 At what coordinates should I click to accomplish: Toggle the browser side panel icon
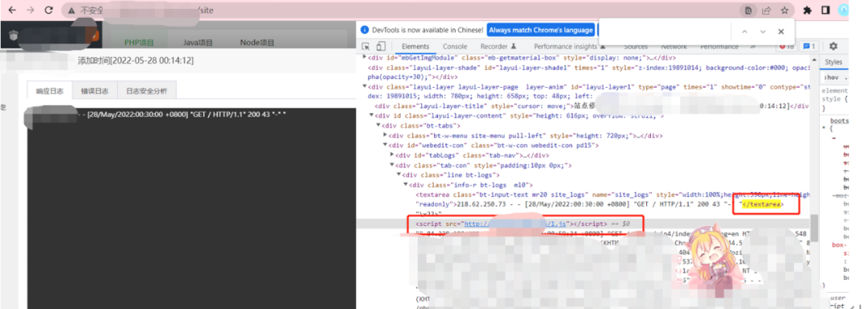825,10
